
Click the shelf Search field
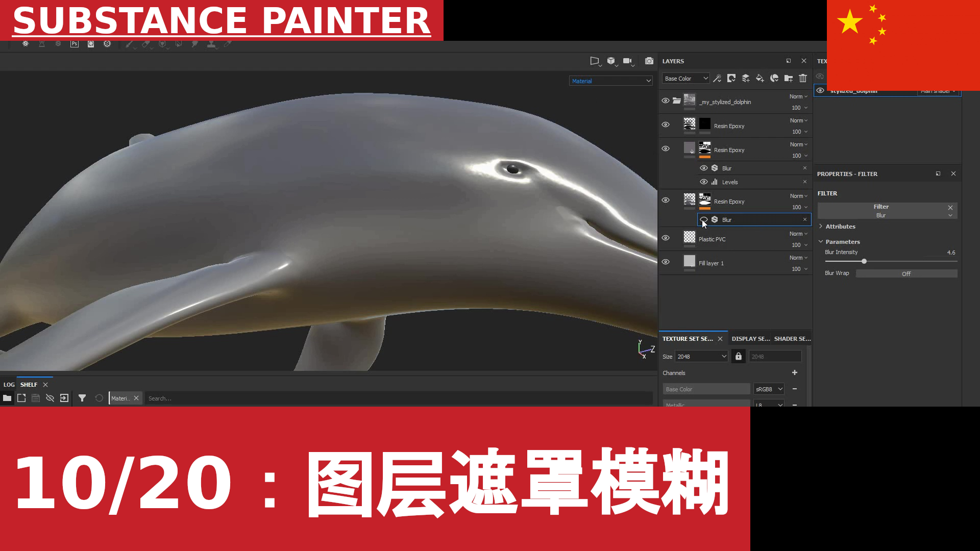(399, 398)
